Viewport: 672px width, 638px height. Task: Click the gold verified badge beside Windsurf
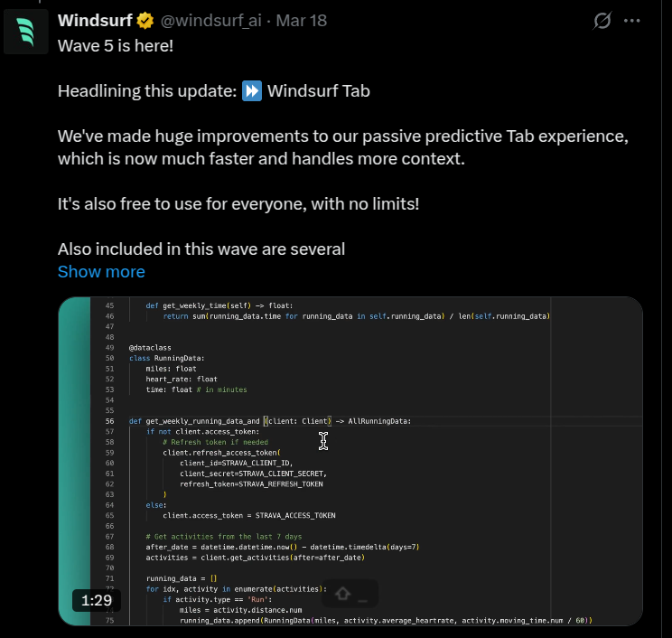tap(145, 21)
